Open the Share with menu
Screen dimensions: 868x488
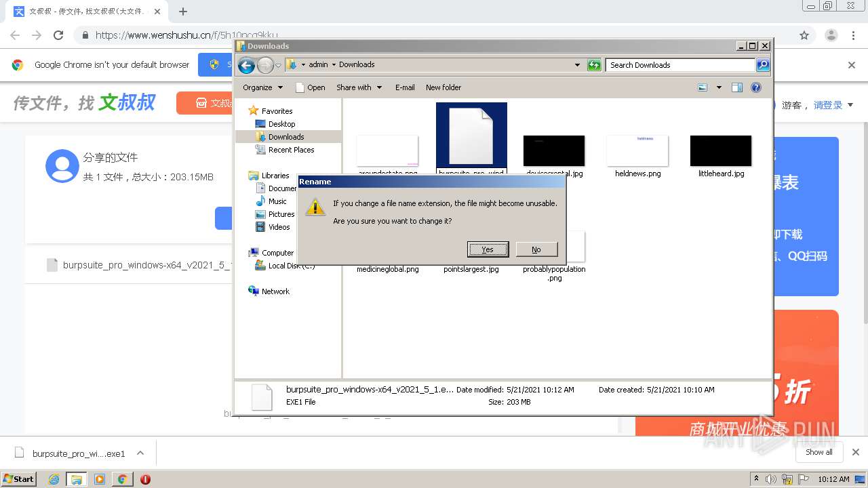[359, 87]
